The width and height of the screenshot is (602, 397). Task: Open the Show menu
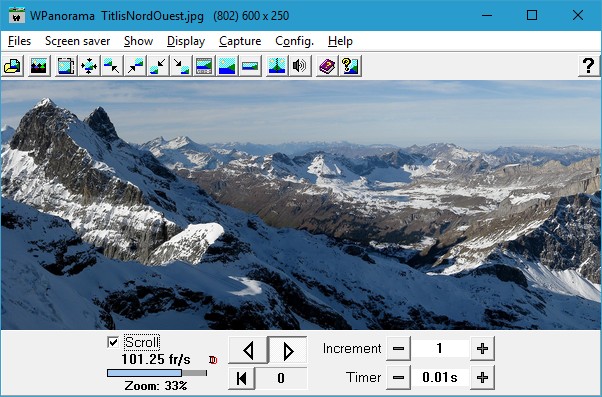[138, 41]
